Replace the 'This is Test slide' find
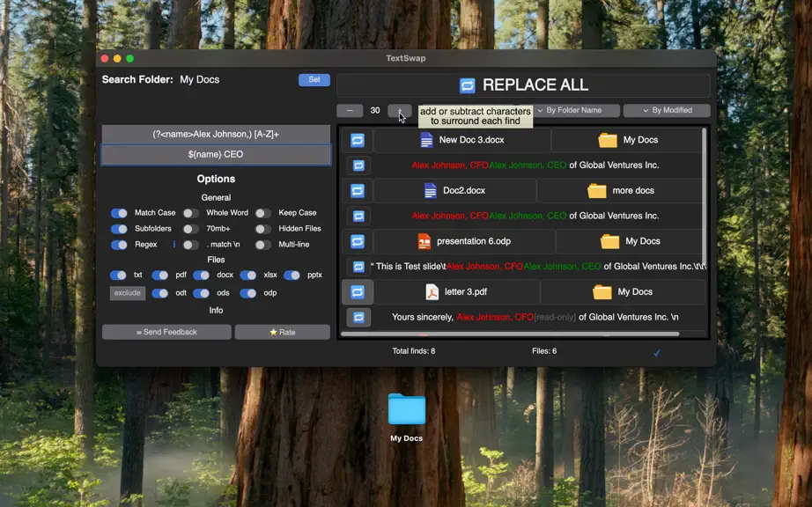 point(358,267)
